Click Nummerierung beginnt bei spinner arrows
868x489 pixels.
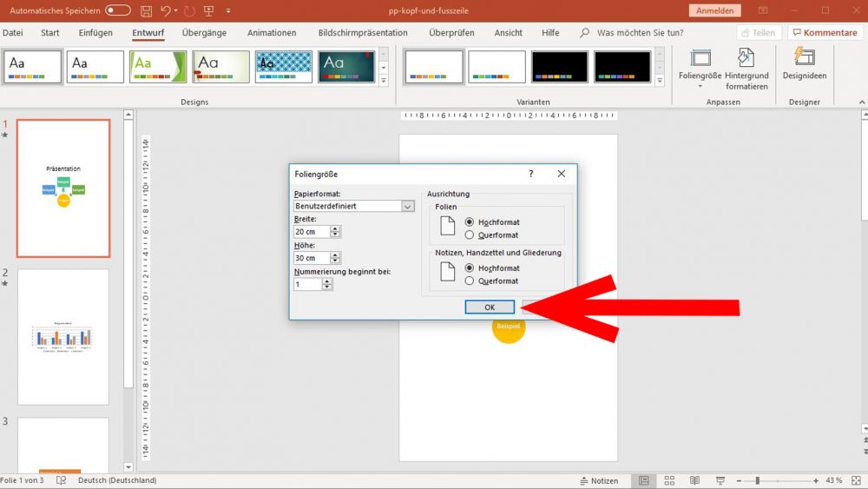point(327,284)
